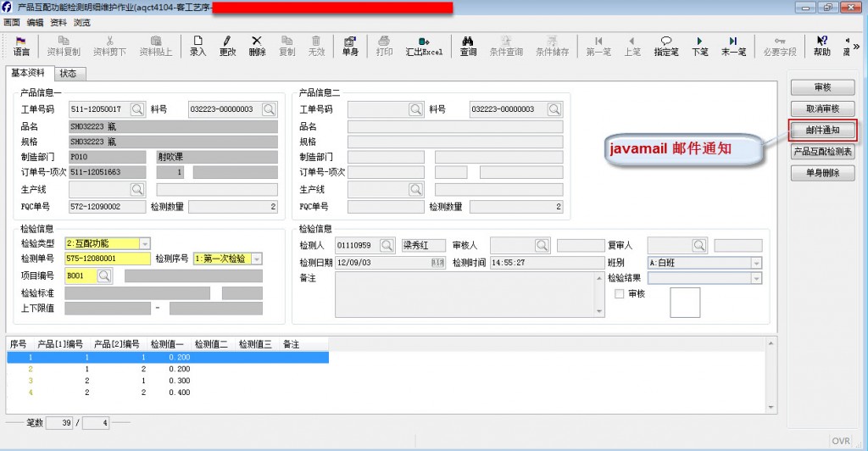The width and height of the screenshot is (868, 451).
Task: Toggle the 审核 checkbox
Action: pyautogui.click(x=619, y=293)
